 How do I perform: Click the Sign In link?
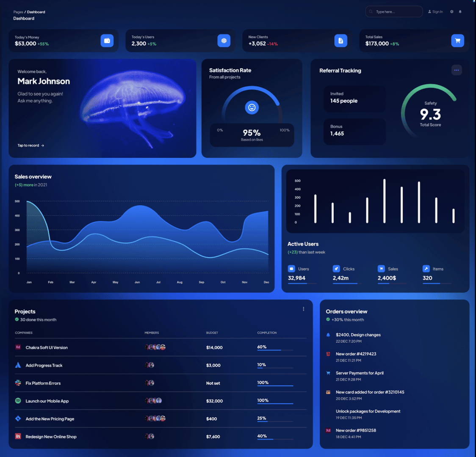435,12
